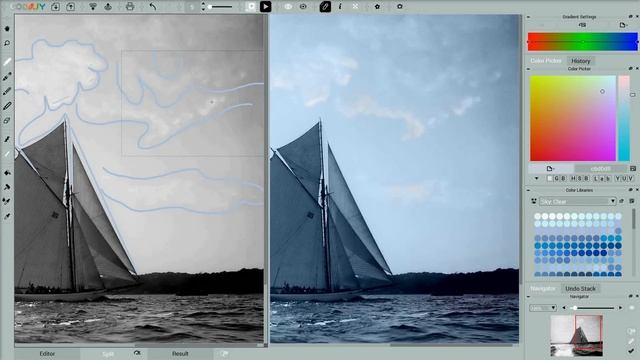Select the YUV color model button

[624, 179]
